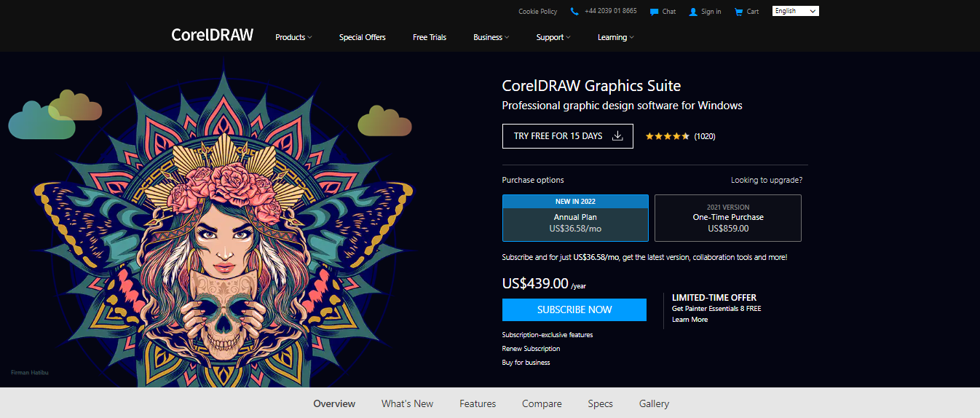980x418 pixels.
Task: Click the Chat link text
Action: pos(669,12)
